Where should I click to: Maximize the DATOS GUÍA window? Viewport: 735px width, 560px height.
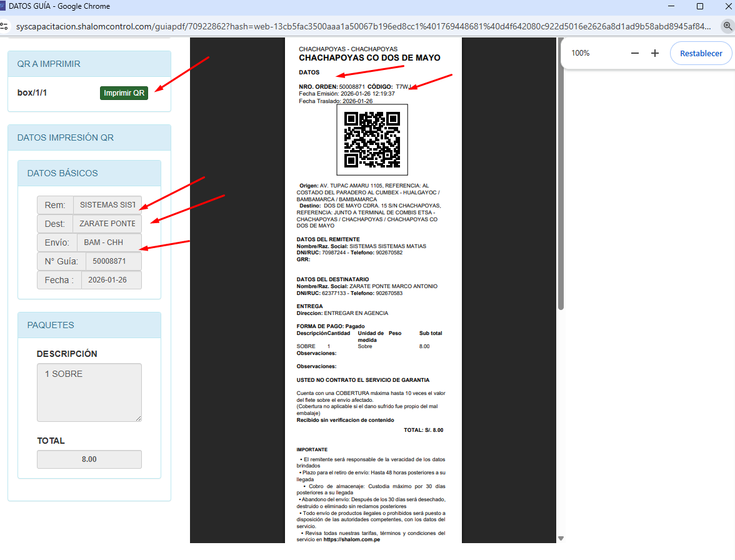click(700, 6)
